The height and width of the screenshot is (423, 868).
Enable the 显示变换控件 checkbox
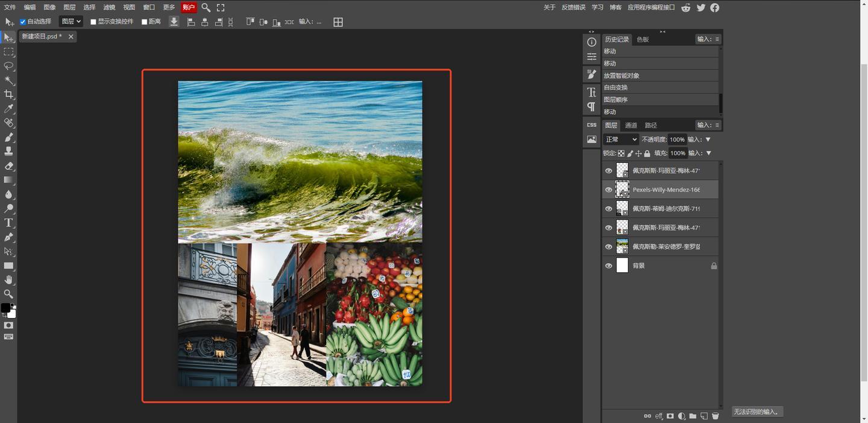point(93,22)
